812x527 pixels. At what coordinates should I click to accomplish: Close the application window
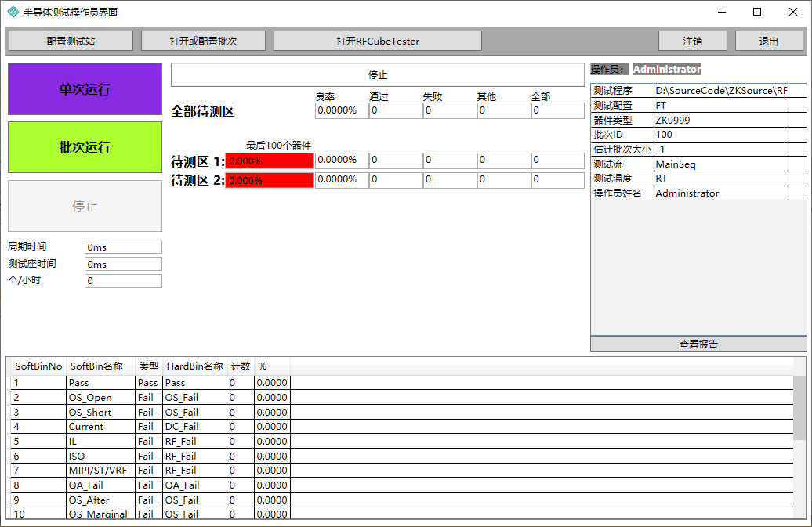coord(793,12)
